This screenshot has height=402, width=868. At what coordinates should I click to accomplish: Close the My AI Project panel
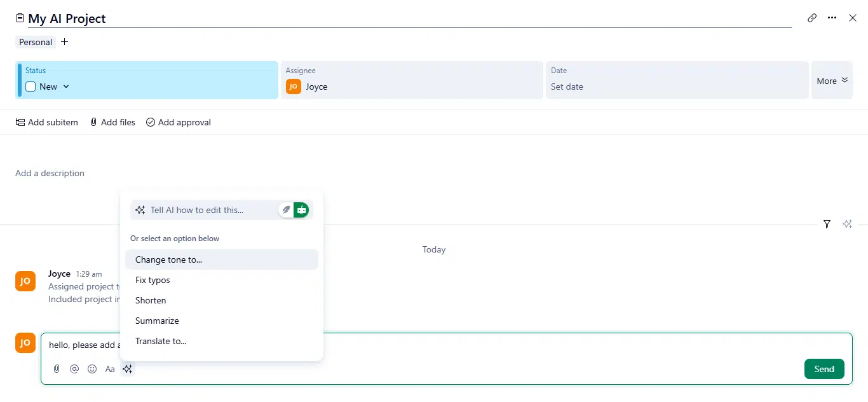(853, 18)
